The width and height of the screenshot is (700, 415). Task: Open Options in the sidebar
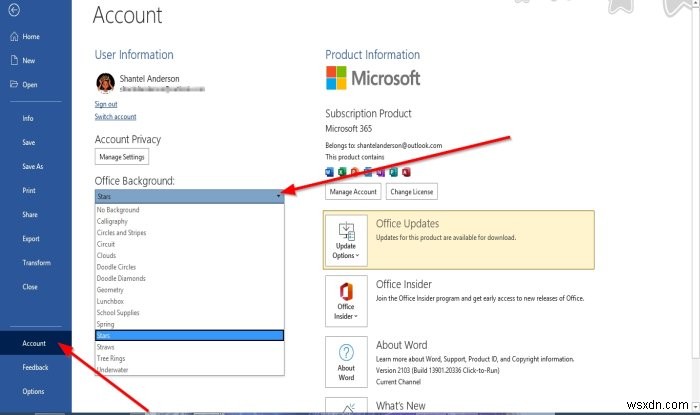tap(33, 391)
